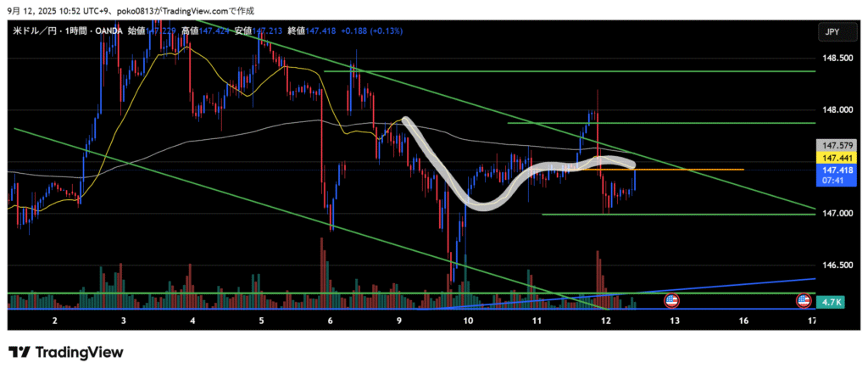Click date 16 on the time axis
This screenshot has height=374, width=868.
pyautogui.click(x=743, y=321)
